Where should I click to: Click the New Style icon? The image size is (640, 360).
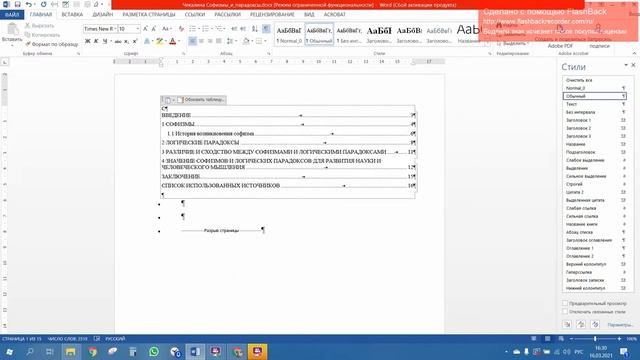point(567,324)
